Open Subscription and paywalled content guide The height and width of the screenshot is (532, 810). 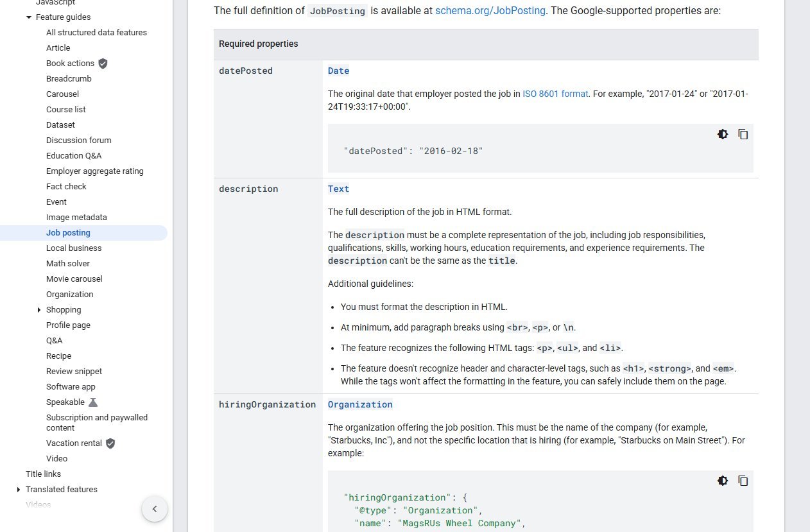pos(97,423)
